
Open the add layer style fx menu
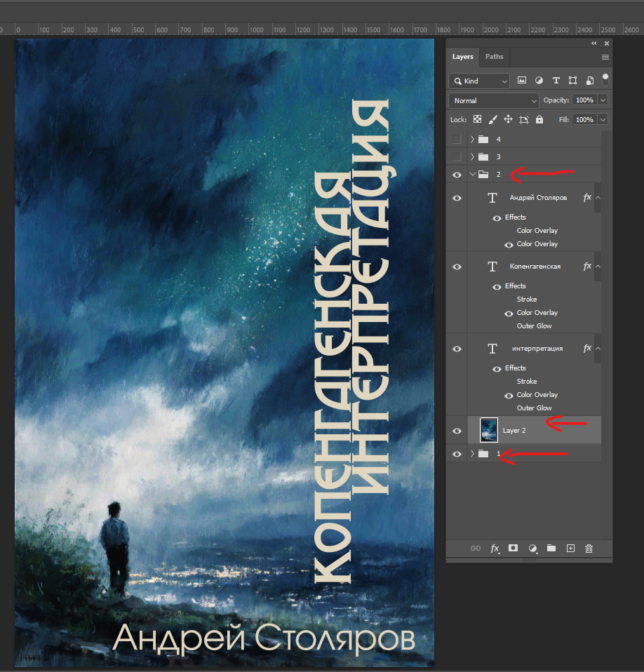(x=495, y=548)
